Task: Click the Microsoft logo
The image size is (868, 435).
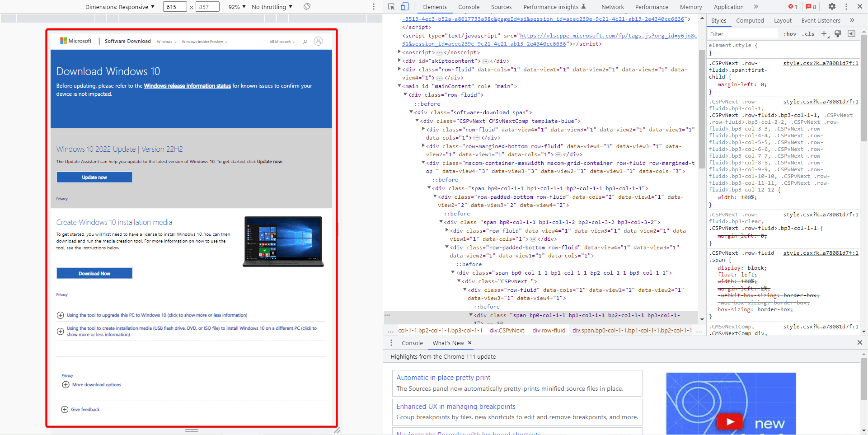Action: pyautogui.click(x=76, y=41)
